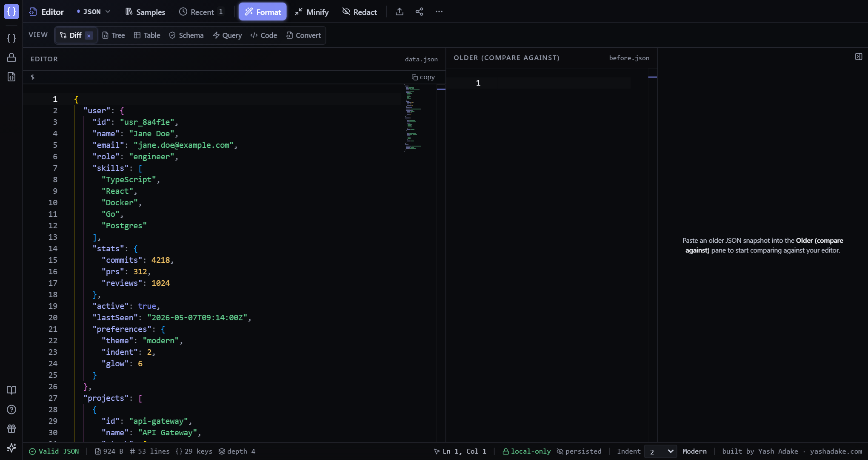
Task: Click the depth 4 status entry
Action: pos(237,451)
